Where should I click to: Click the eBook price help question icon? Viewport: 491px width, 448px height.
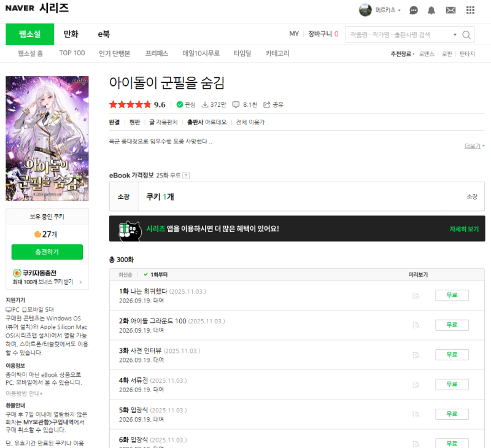[186, 176]
